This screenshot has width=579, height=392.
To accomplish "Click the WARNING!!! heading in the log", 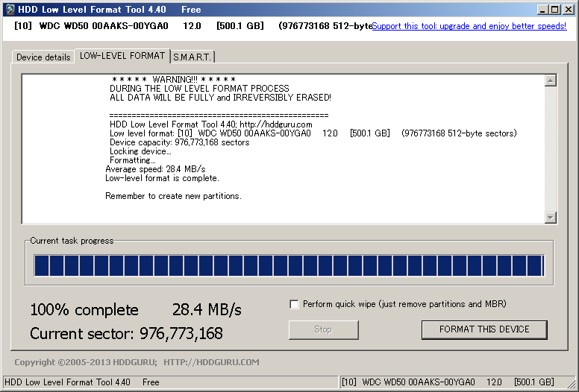I will (173, 80).
